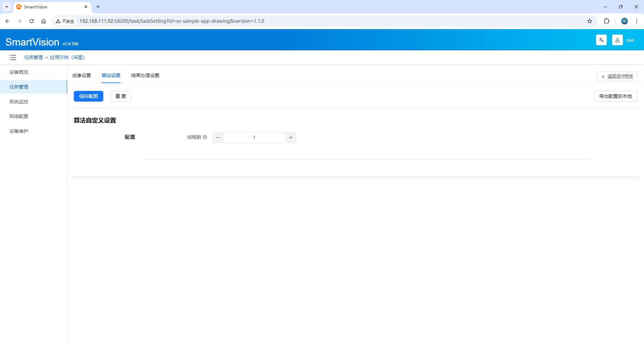This screenshot has height=346, width=644.
Task: Bookmark this page with star icon
Action: [x=590, y=21]
